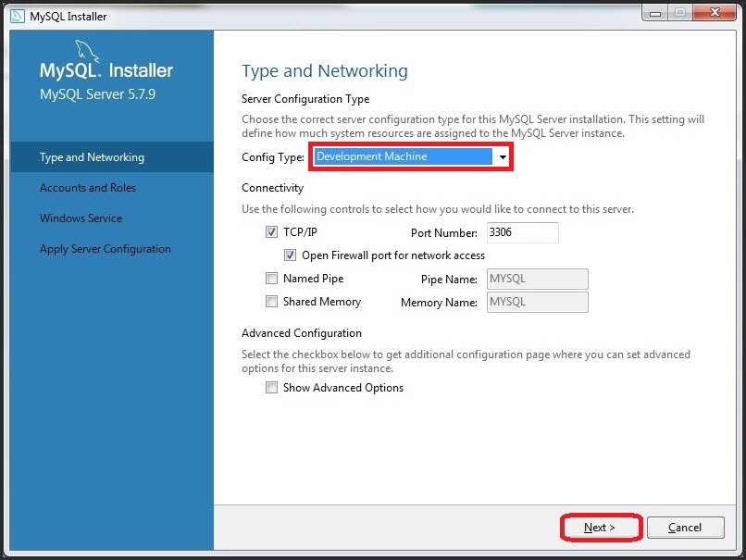Click the Pipe Name field
Viewport: 746px width, 560px height.
click(x=537, y=279)
